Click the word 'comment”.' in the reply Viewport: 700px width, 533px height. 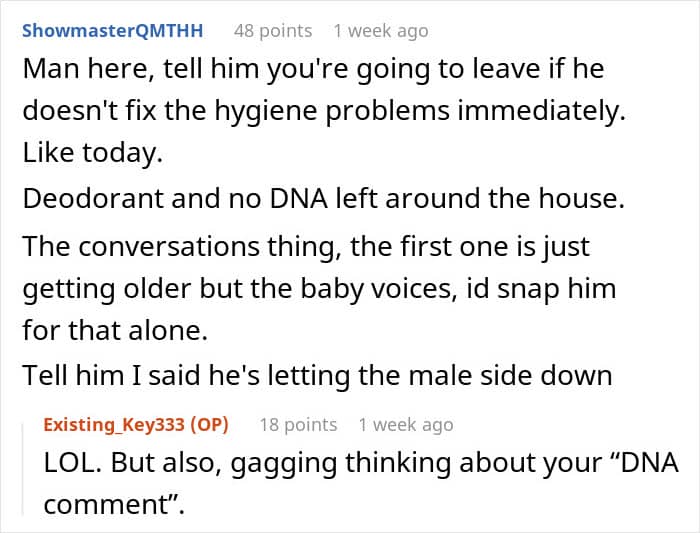[x=114, y=505]
